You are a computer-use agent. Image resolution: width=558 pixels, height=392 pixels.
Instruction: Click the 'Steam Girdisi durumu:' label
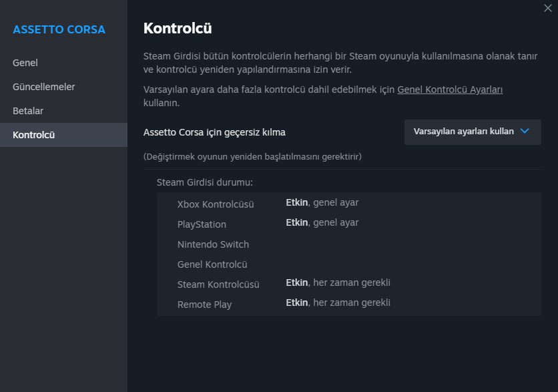pyautogui.click(x=205, y=182)
